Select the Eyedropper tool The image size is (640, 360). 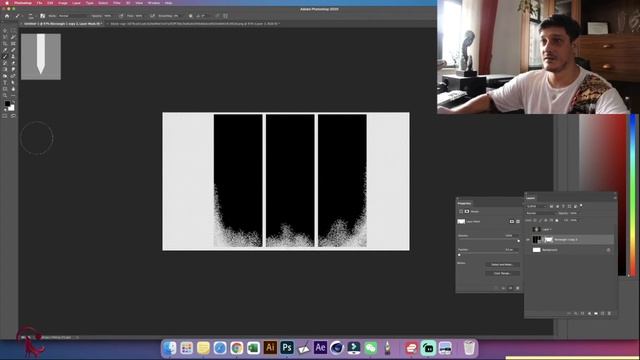pyautogui.click(x=4, y=50)
